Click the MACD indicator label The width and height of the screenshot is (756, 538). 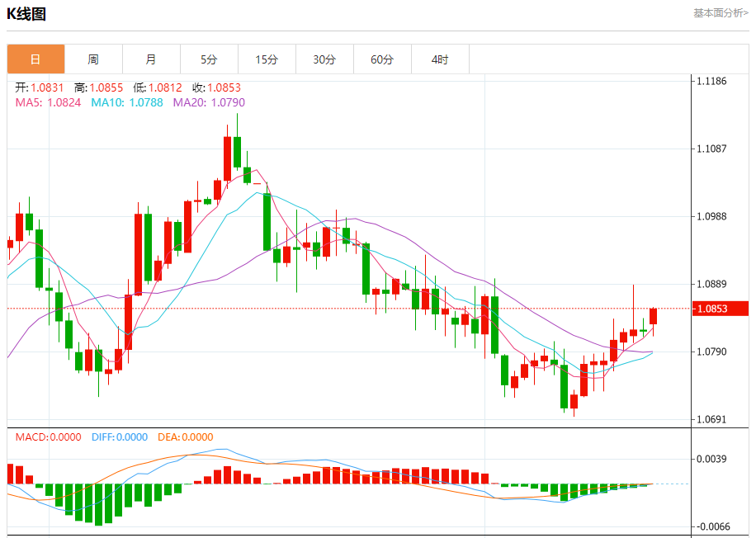(48, 437)
